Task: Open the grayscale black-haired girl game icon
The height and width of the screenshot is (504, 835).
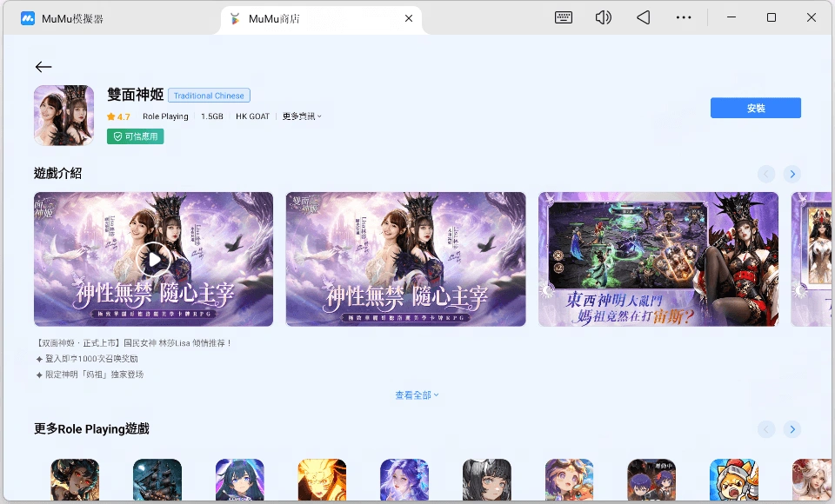Action: (487, 481)
